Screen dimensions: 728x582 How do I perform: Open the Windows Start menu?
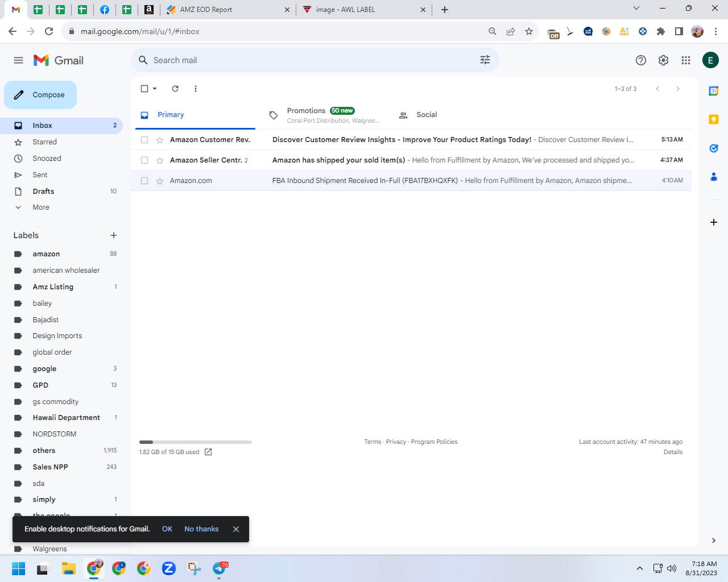(x=18, y=568)
